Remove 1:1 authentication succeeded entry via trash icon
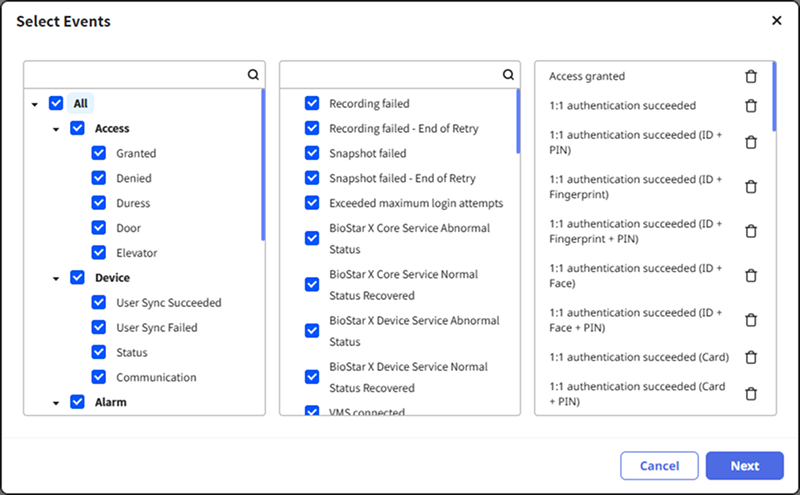 751,106
